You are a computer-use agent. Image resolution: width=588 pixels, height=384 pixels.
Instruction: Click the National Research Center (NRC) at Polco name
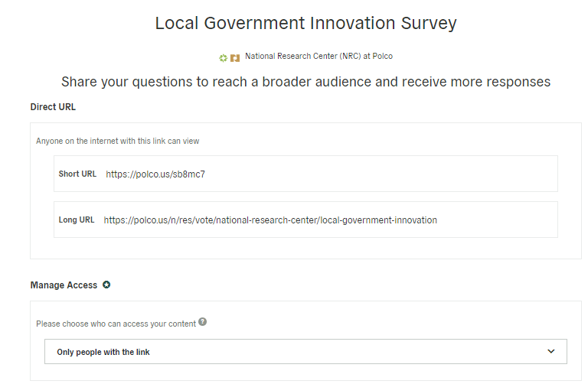pyautogui.click(x=318, y=56)
